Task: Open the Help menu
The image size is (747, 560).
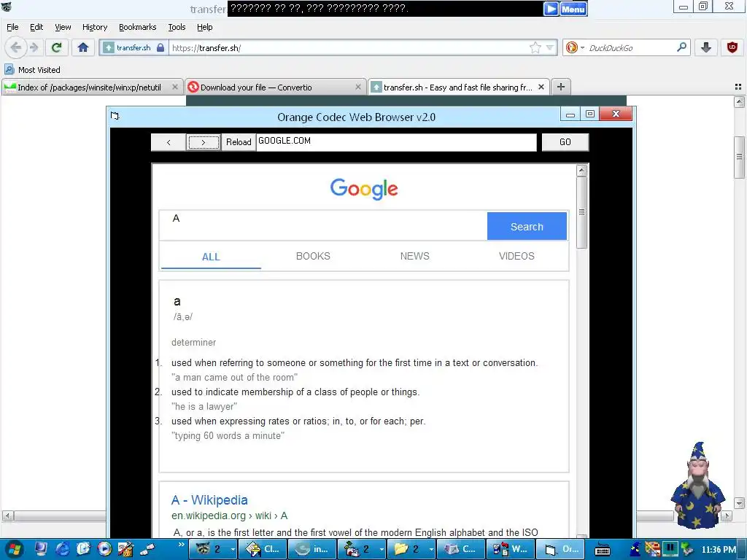Action: 205,27
